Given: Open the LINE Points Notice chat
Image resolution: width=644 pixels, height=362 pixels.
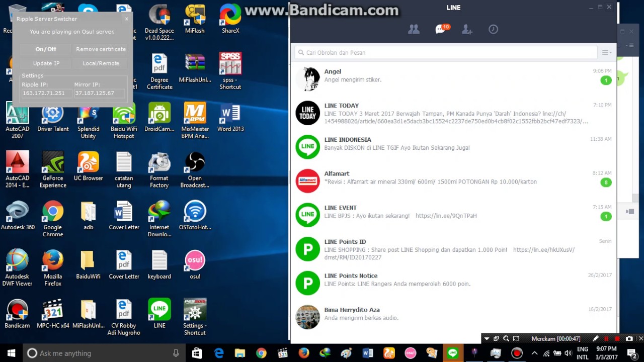Looking at the screenshot, I should (x=453, y=283).
